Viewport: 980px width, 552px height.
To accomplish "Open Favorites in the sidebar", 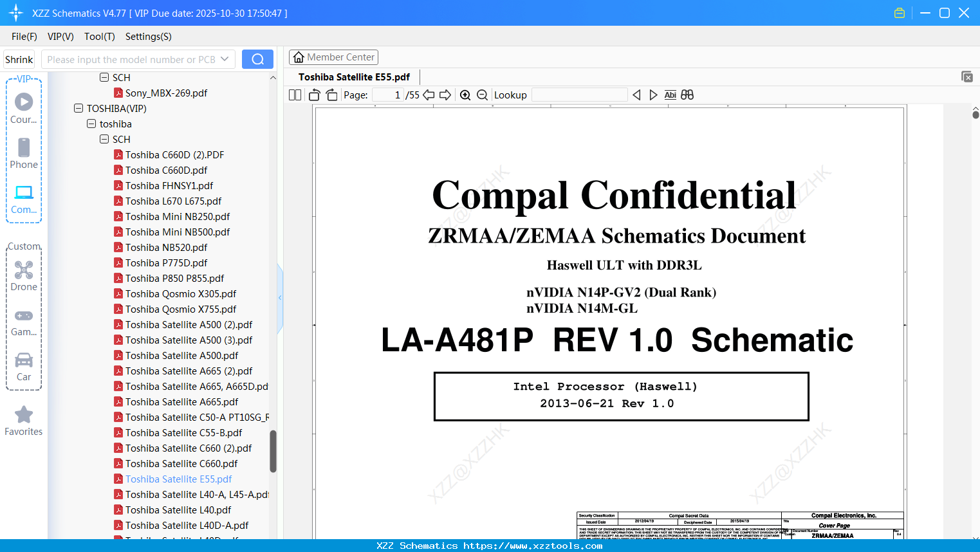I will click(x=24, y=421).
